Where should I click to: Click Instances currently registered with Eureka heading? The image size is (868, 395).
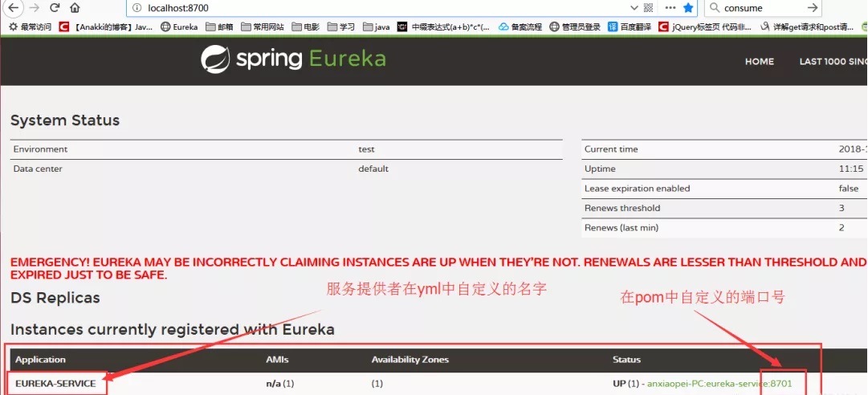(x=172, y=330)
